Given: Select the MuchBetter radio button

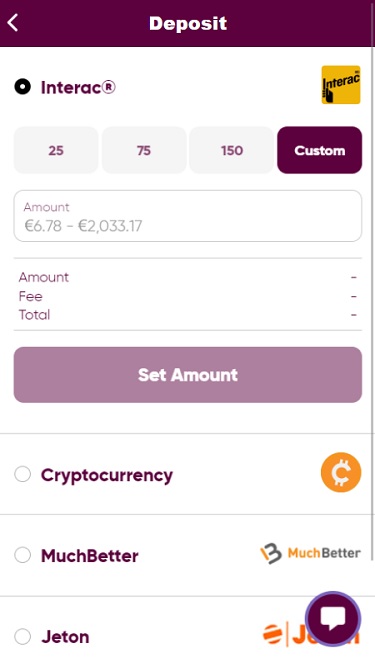Looking at the screenshot, I should [x=23, y=555].
